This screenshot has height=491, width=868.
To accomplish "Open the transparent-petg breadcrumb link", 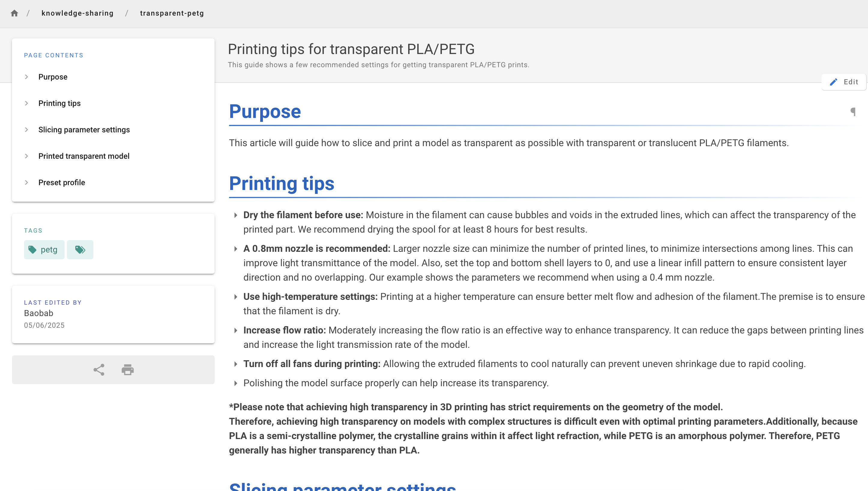I will [172, 13].
